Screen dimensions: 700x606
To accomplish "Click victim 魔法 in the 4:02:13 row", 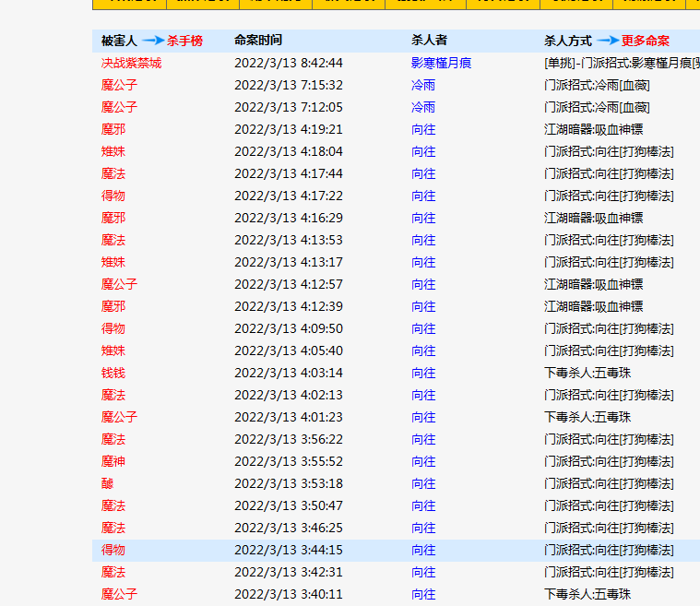I will pyautogui.click(x=113, y=395).
